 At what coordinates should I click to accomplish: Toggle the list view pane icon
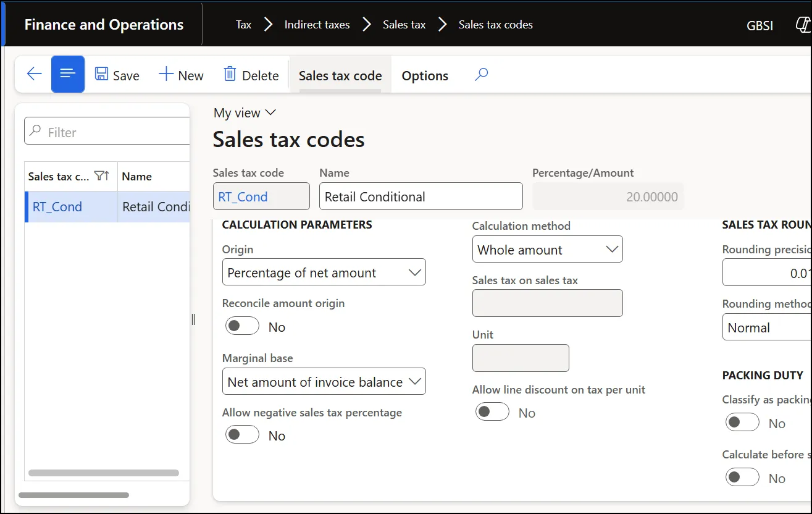point(68,74)
